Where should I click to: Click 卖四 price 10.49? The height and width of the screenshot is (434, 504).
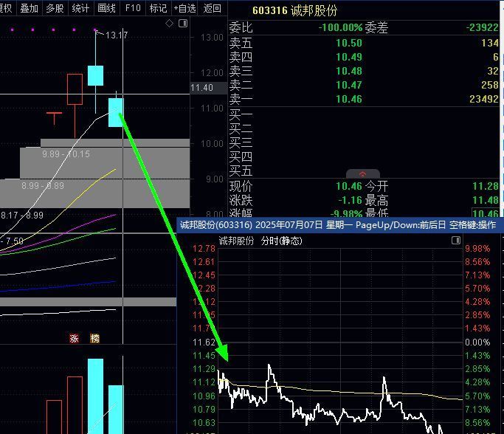349,57
